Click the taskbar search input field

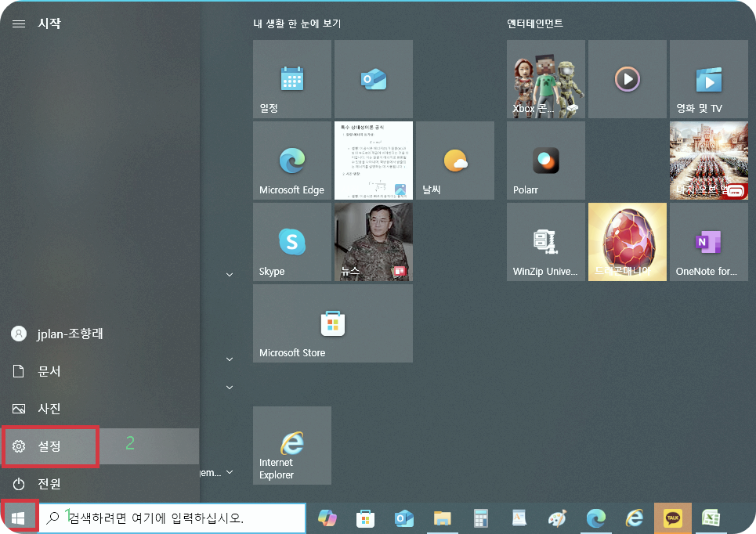(172, 518)
